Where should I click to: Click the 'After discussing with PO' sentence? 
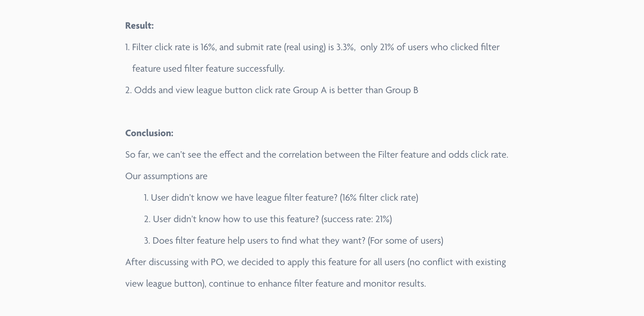316,262
